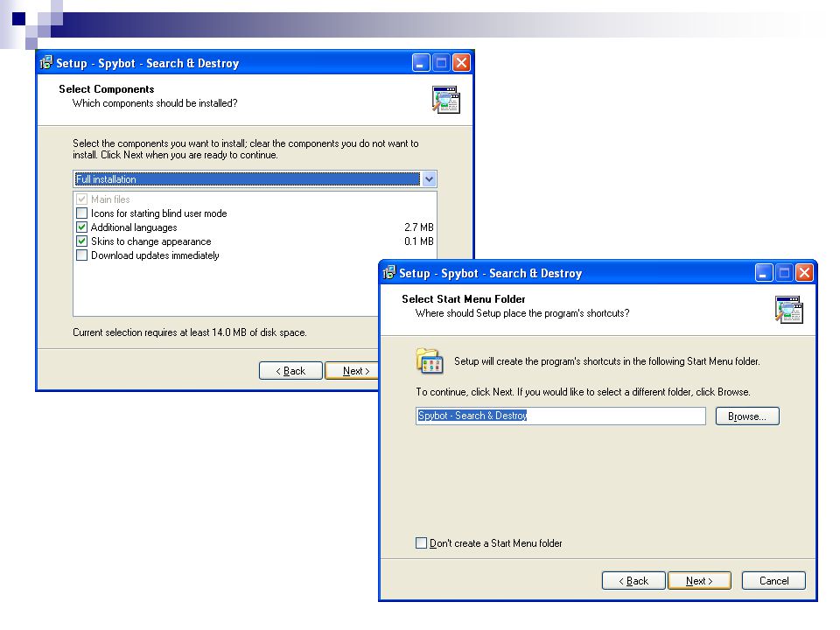Image resolution: width=840 pixels, height=630 pixels.
Task: Click the 'Select Start Menu Folder' heading
Action: [x=464, y=299]
